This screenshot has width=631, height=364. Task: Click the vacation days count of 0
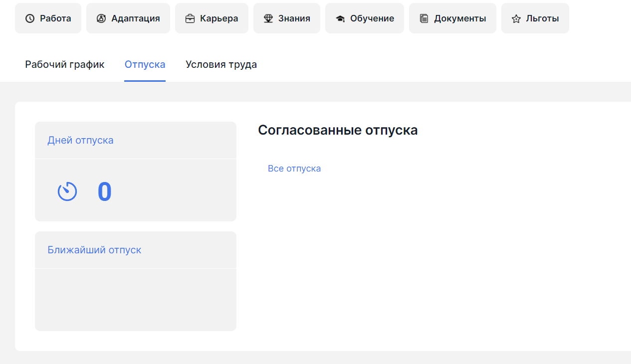pyautogui.click(x=104, y=191)
